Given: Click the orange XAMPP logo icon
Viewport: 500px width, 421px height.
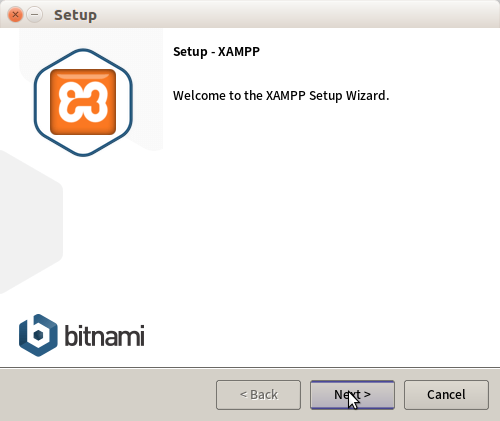Looking at the screenshot, I should pos(83,102).
